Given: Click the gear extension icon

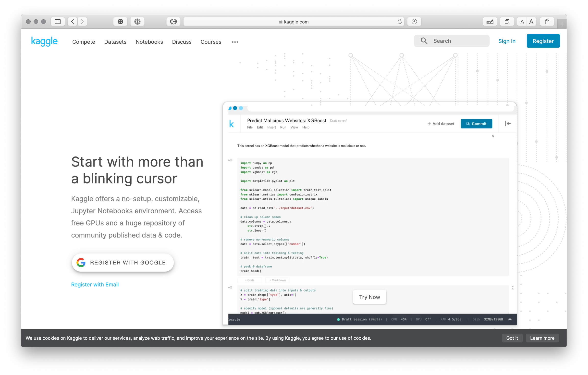Looking at the screenshot, I should 173,22.
